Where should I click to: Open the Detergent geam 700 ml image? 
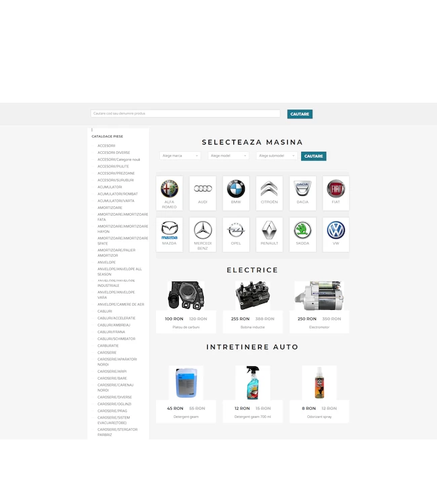(253, 382)
